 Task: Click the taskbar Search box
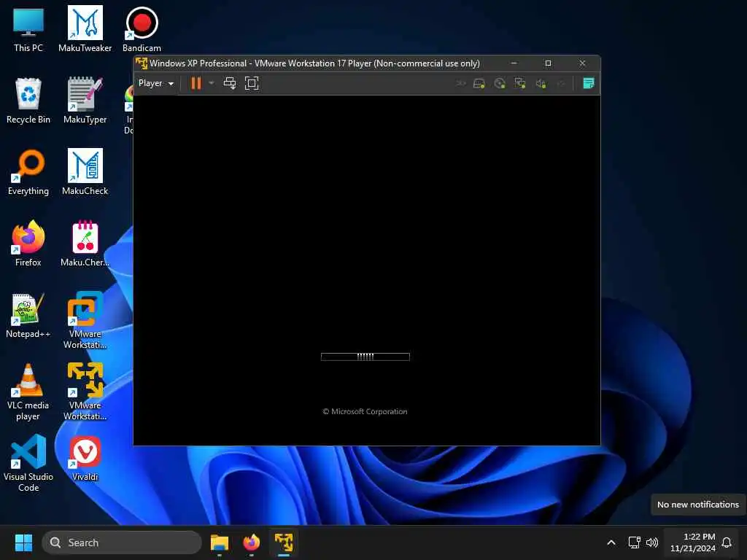pyautogui.click(x=122, y=542)
